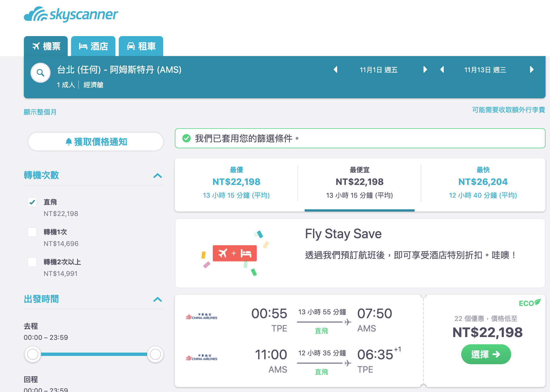
Task: Click return departure time 11:00
Action: tap(271, 355)
